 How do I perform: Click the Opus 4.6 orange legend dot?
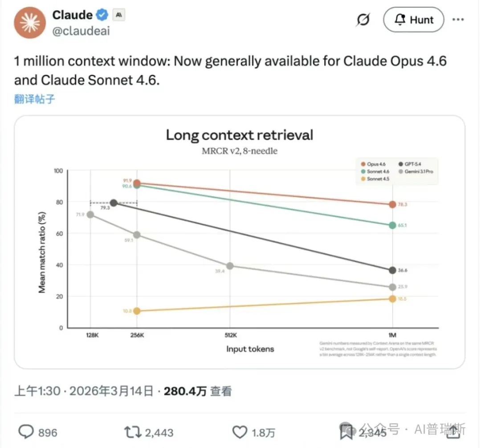[x=363, y=165]
